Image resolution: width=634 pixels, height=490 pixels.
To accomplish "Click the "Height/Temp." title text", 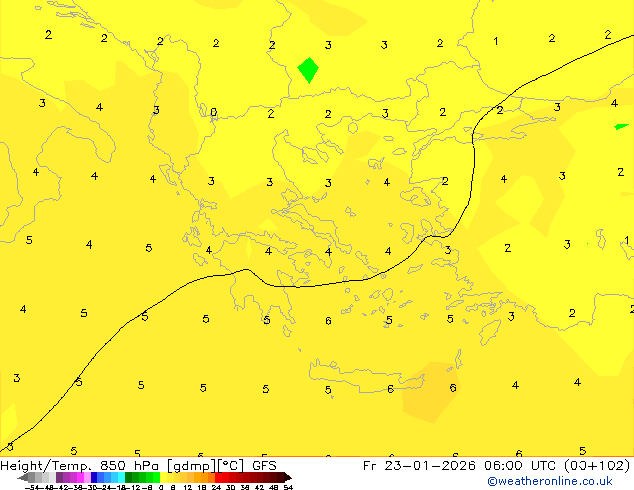I will (47, 465).
